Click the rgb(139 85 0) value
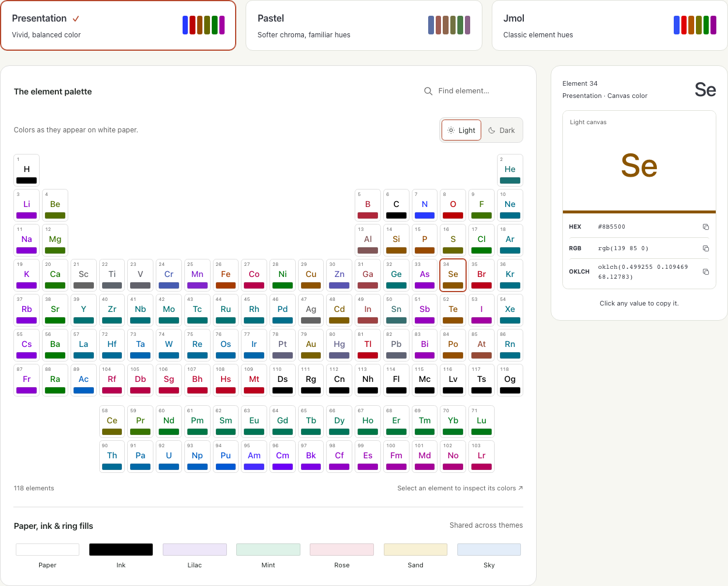The height and width of the screenshot is (586, 728). click(623, 248)
